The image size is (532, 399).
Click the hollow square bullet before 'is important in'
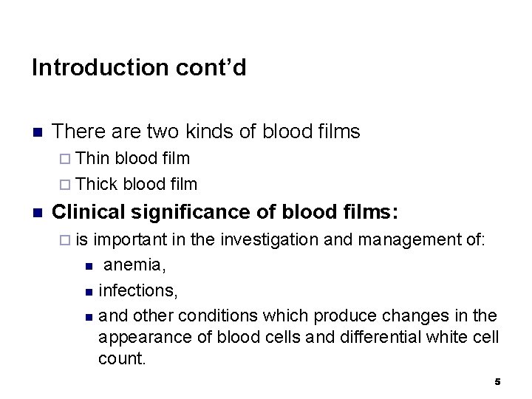pyautogui.click(x=65, y=240)
